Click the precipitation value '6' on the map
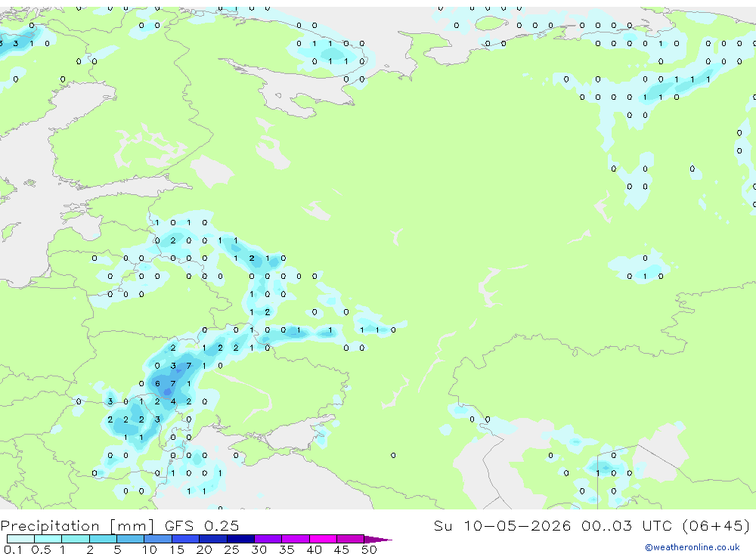The height and width of the screenshot is (554, 756). pos(157,384)
